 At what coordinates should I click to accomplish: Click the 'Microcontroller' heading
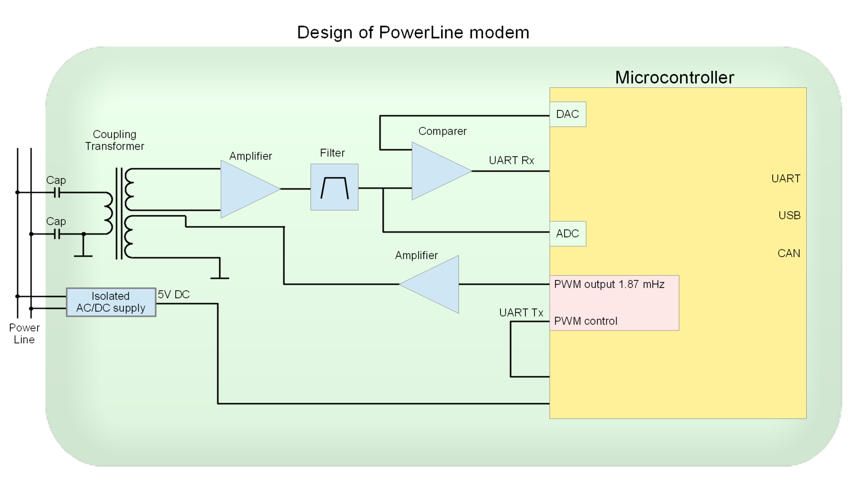(675, 78)
